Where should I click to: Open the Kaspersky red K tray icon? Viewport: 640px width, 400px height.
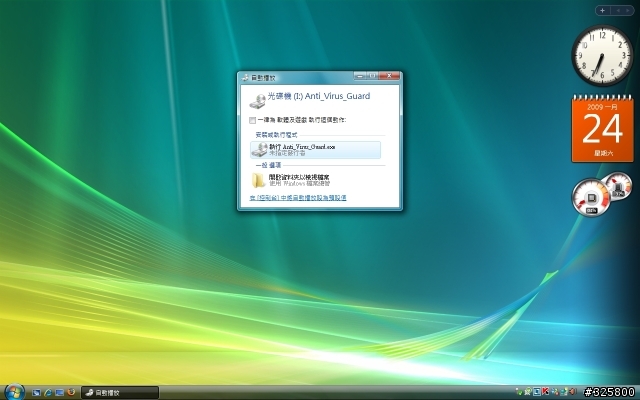point(546,392)
